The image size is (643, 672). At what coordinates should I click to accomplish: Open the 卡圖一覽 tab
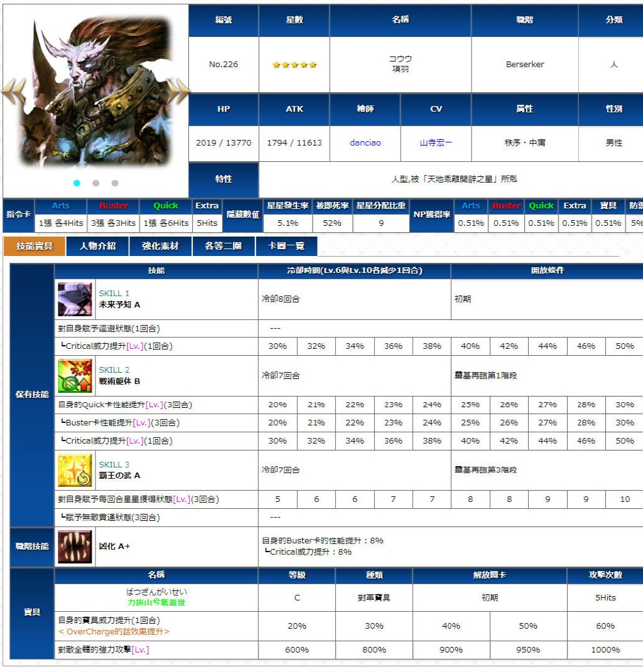[x=286, y=246]
